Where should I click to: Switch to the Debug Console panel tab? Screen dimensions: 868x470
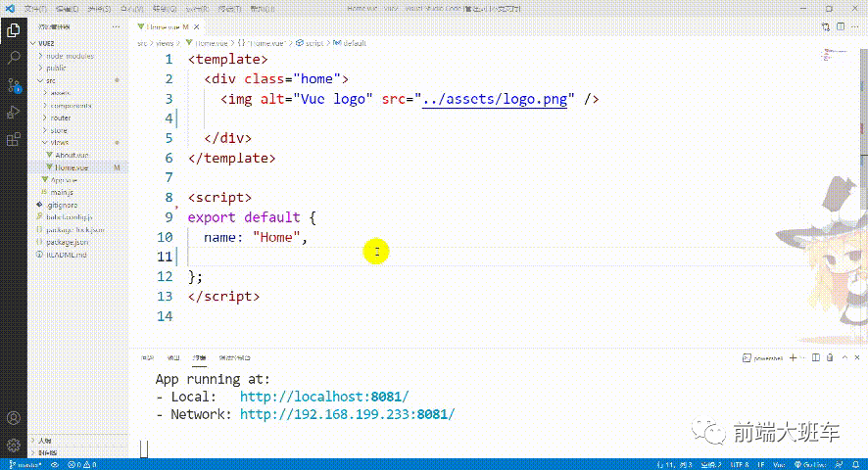234,358
